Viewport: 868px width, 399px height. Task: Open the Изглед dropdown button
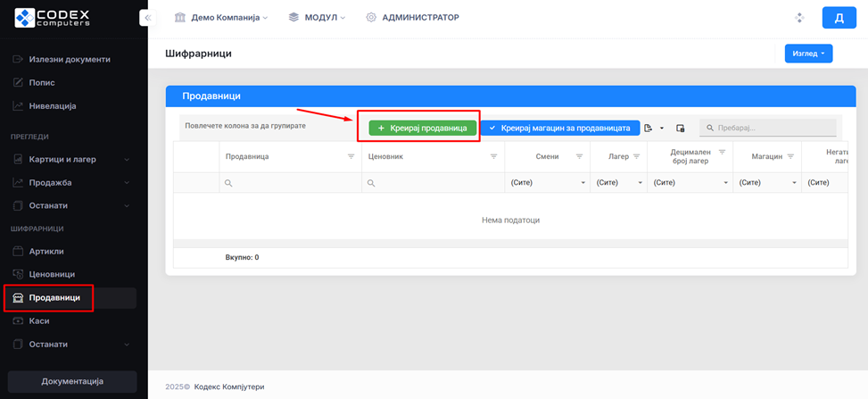(807, 54)
